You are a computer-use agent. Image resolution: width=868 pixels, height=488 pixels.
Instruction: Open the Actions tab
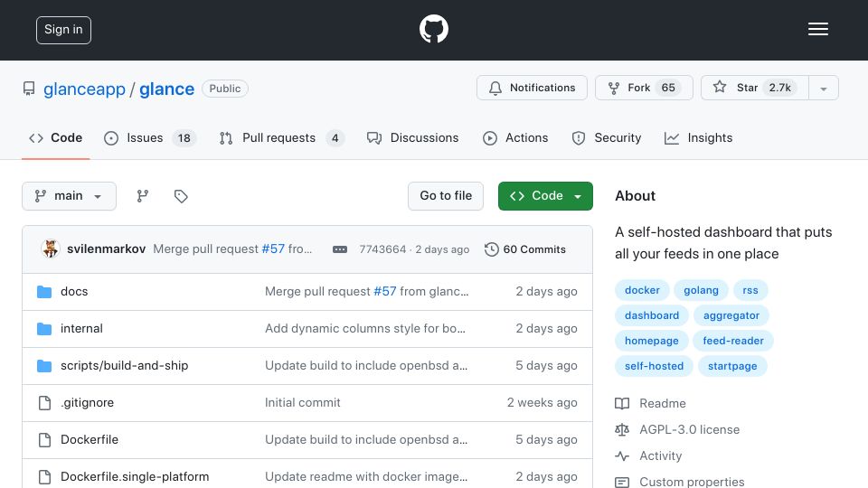point(515,137)
